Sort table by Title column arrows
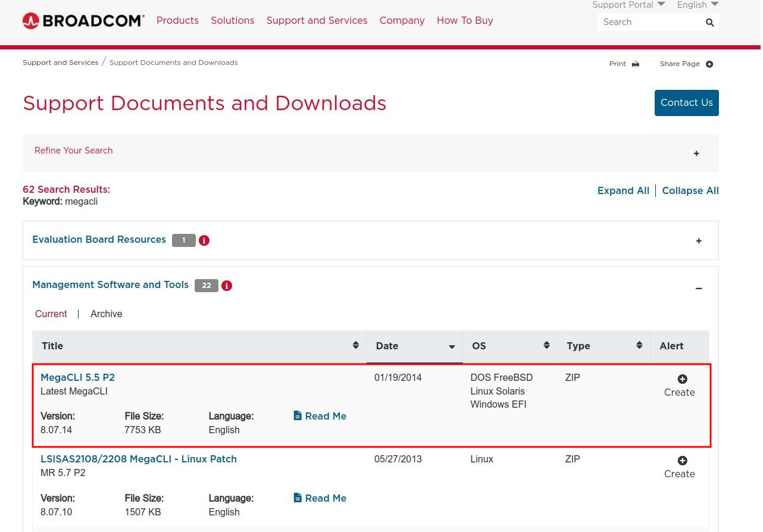The image size is (763, 532). (355, 345)
